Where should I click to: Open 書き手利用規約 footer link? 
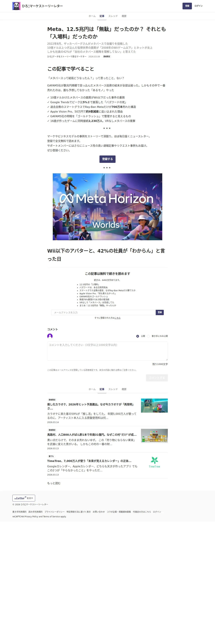pos(19,512)
